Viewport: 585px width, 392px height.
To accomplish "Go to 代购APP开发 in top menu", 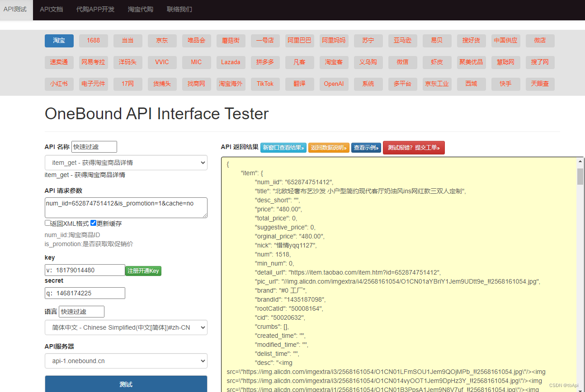I will (x=95, y=9).
